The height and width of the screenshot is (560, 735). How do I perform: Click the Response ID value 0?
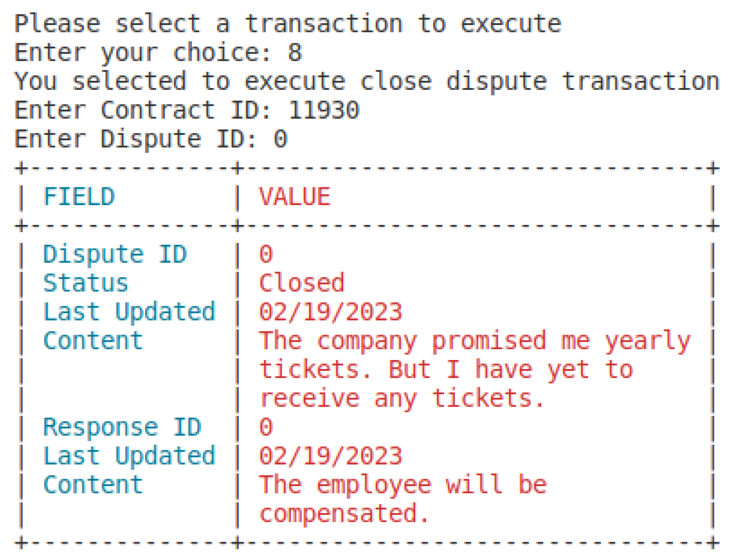point(266,427)
